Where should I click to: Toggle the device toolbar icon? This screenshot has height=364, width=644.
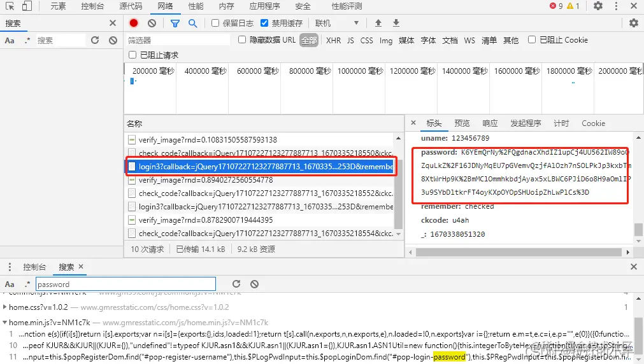27,6
